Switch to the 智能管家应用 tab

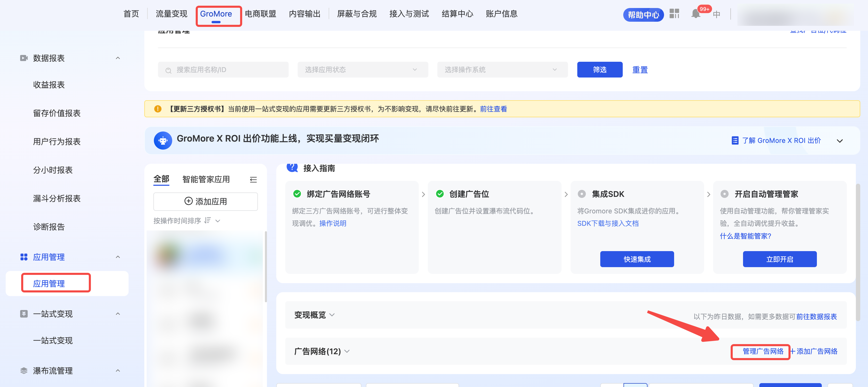206,179
